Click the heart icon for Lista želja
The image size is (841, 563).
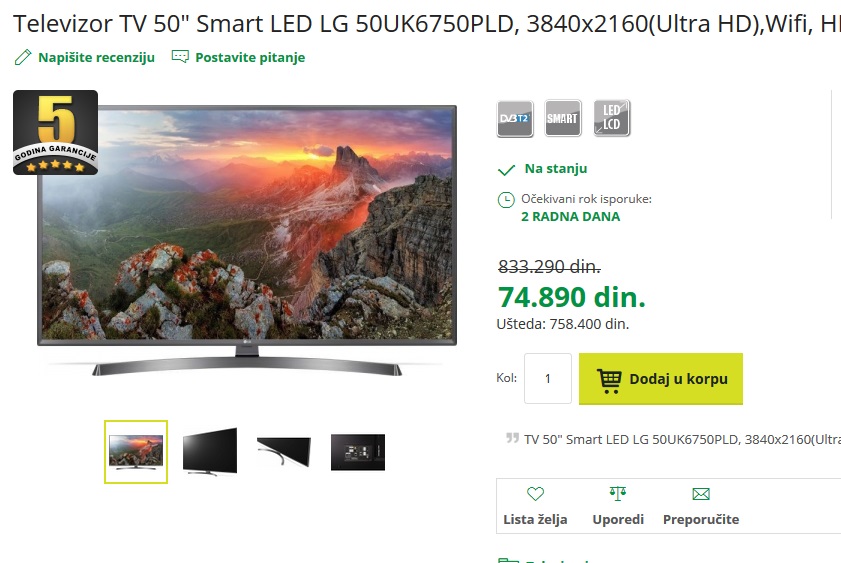pyautogui.click(x=535, y=493)
